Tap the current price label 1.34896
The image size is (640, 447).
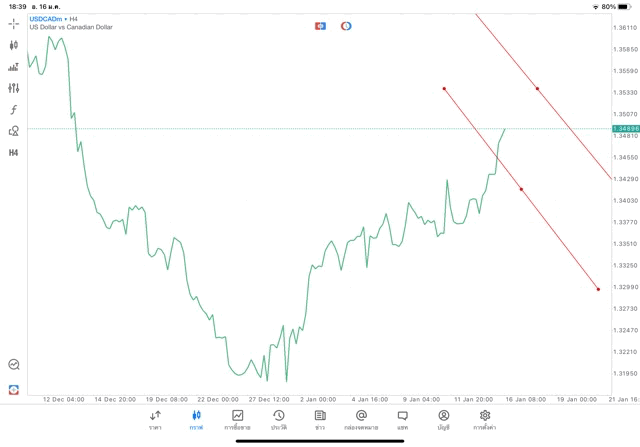click(625, 129)
